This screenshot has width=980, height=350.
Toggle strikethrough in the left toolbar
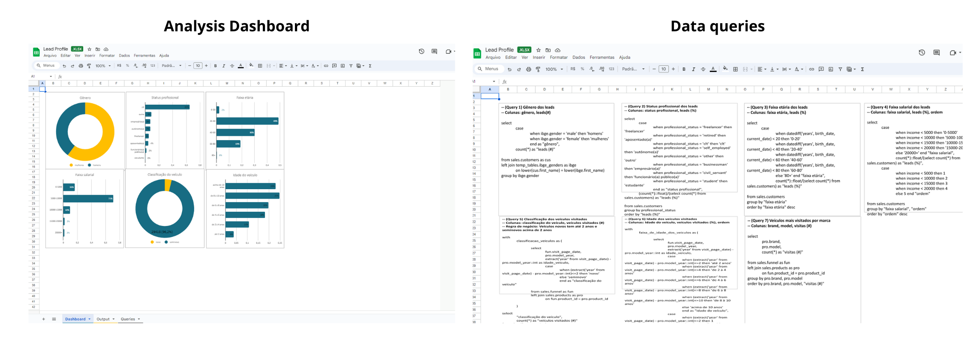(x=232, y=66)
